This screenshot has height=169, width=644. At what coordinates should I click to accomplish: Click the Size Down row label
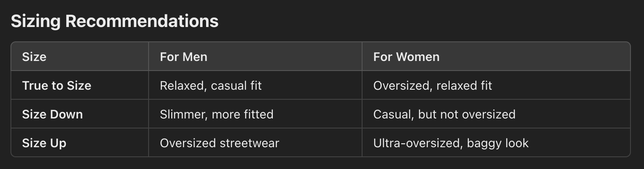52,114
